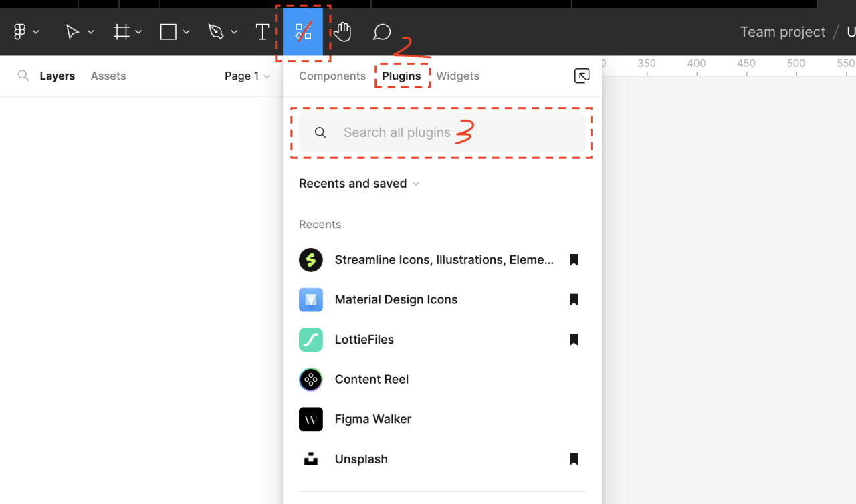Switch to the Layers tab

pos(57,76)
